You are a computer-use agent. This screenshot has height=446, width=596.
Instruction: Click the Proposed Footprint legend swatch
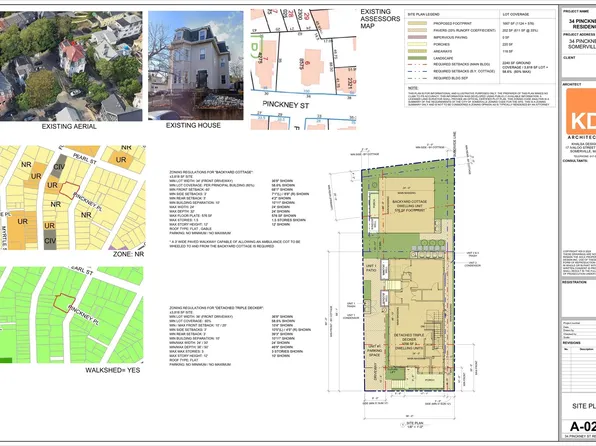(x=417, y=24)
